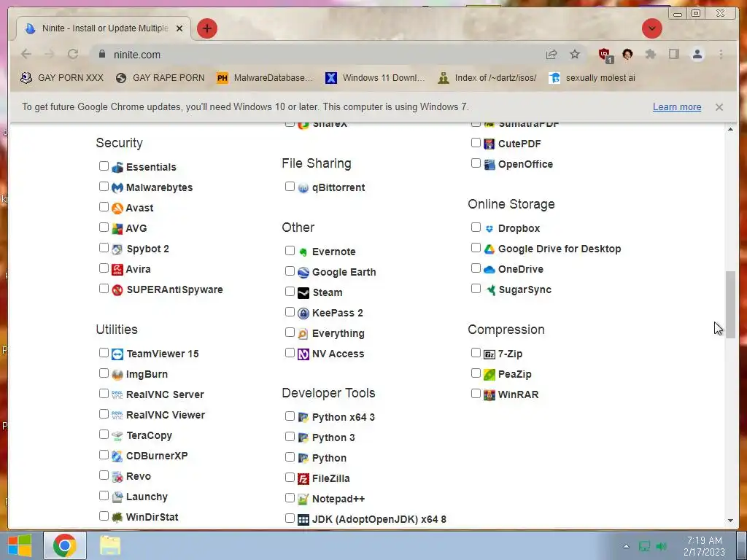Click the Avira red icon
Image resolution: width=747 pixels, height=560 pixels.
point(117,270)
